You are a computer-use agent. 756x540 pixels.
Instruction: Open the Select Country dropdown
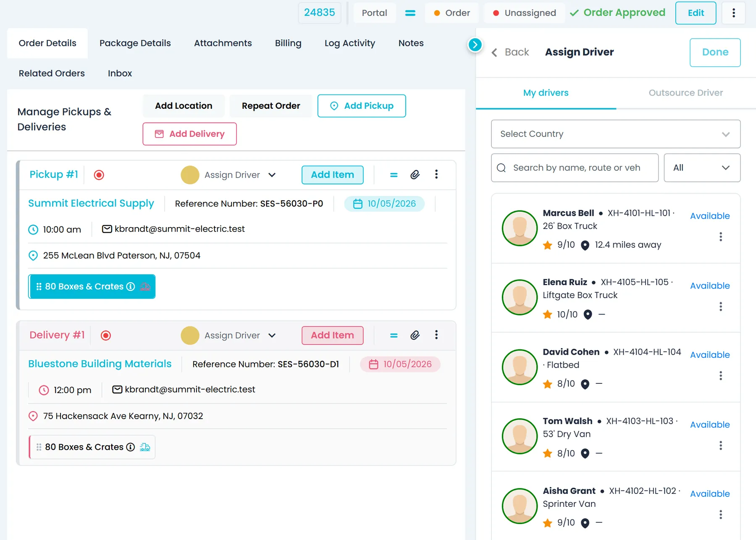[616, 134]
